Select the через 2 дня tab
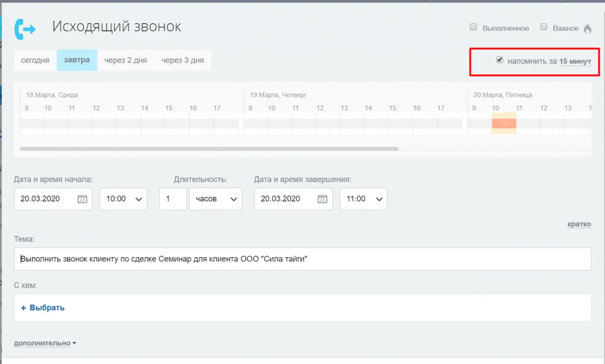Viewport: 605px width, 364px height. (126, 60)
